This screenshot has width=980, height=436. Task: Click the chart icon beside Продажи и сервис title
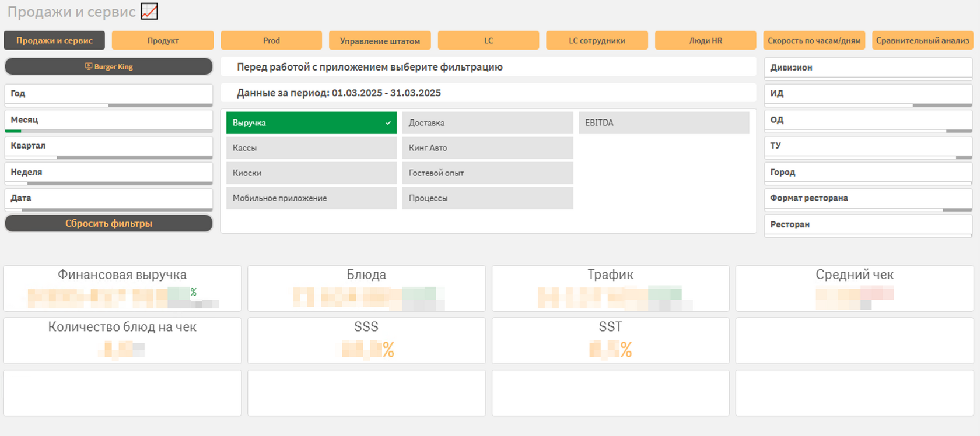pos(149,11)
